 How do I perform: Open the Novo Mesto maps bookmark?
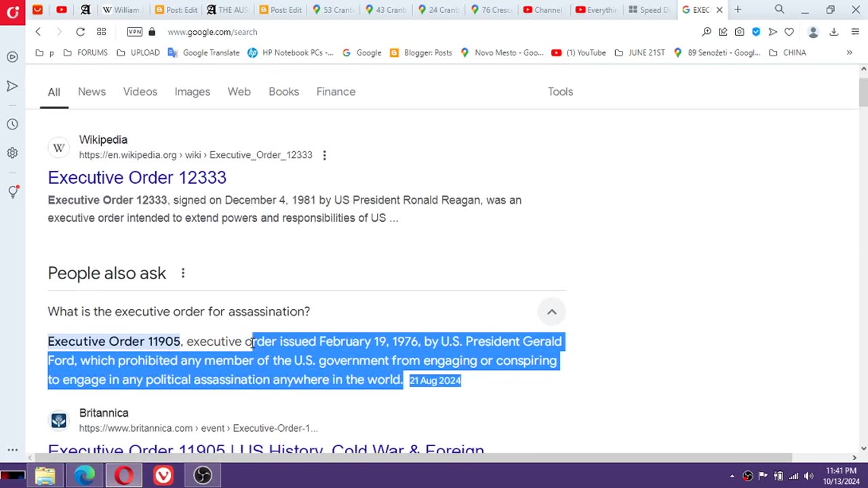[x=502, y=52]
